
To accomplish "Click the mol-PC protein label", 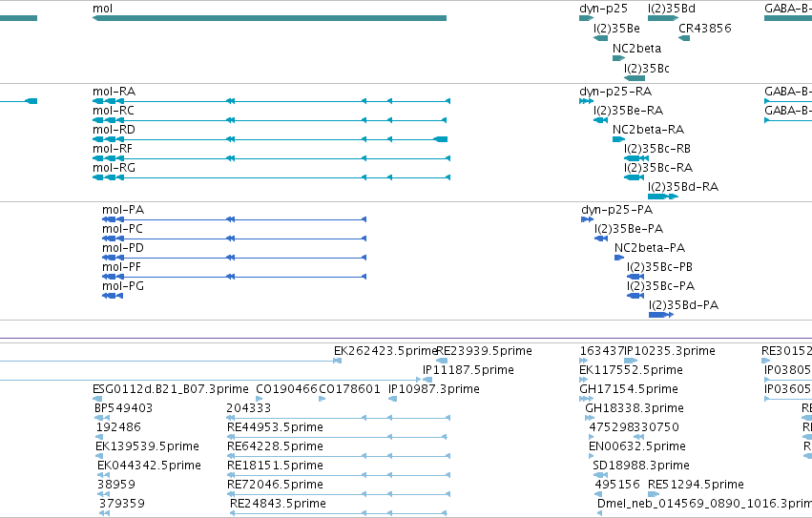I will coord(122,230).
